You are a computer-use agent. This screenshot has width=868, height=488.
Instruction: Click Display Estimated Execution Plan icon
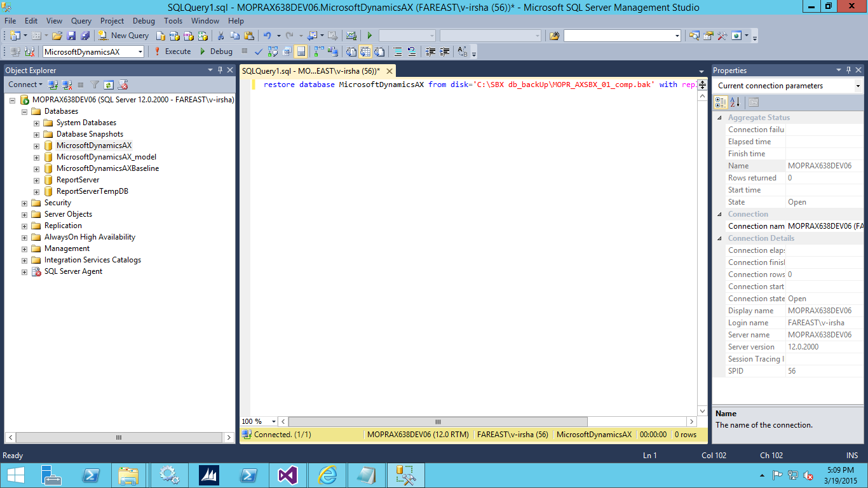(273, 51)
